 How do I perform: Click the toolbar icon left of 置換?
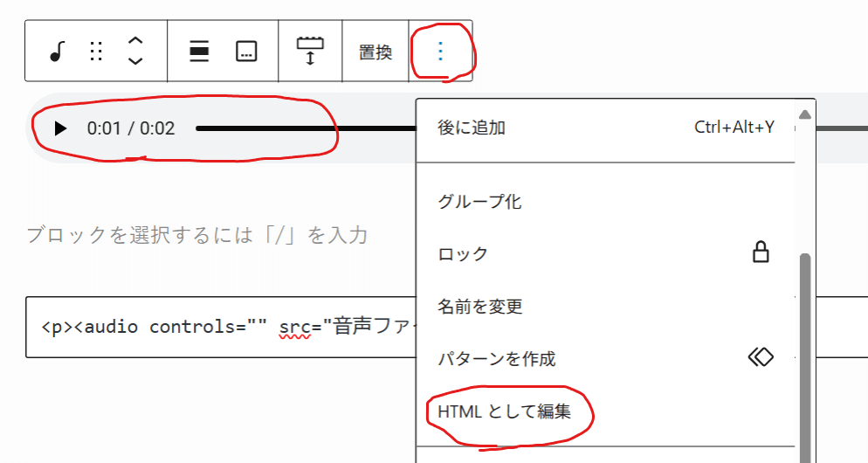click(x=310, y=52)
